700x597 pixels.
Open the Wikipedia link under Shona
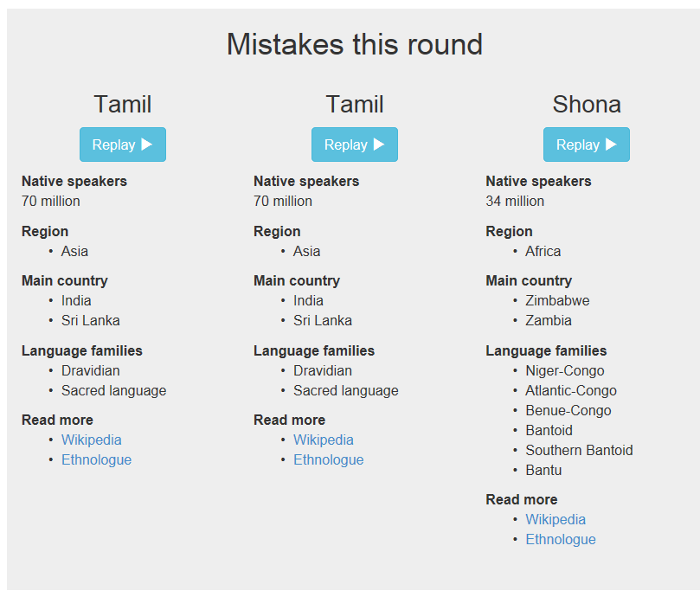556,519
